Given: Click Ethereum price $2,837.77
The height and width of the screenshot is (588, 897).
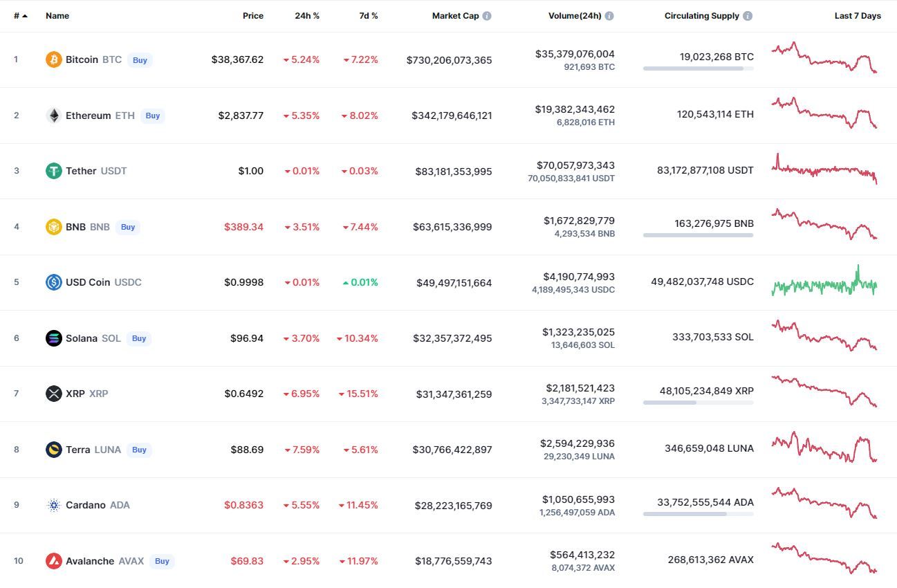Looking at the screenshot, I should click(x=241, y=116).
